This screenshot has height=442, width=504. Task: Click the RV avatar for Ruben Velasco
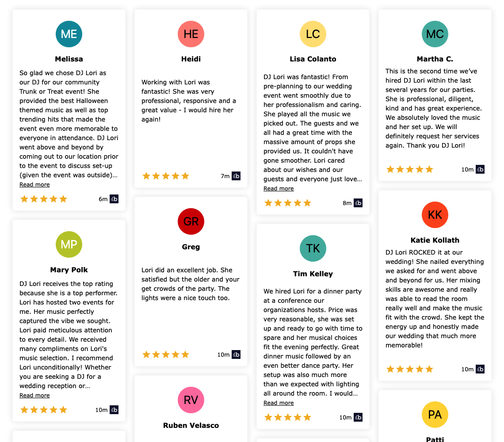(x=191, y=400)
